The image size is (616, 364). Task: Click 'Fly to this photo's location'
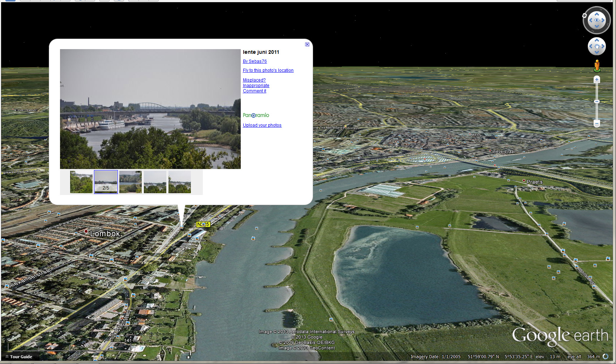(268, 70)
